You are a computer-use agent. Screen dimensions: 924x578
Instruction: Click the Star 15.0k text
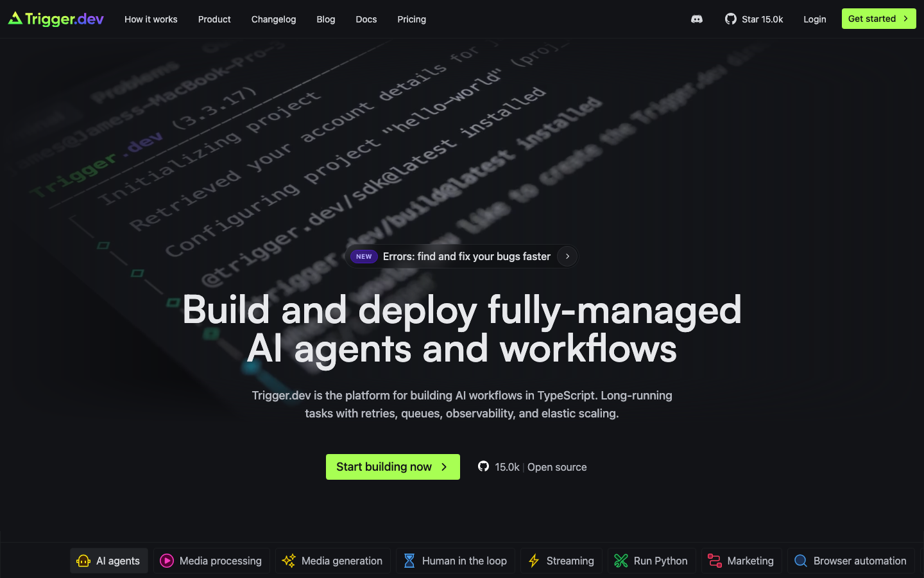tap(762, 19)
